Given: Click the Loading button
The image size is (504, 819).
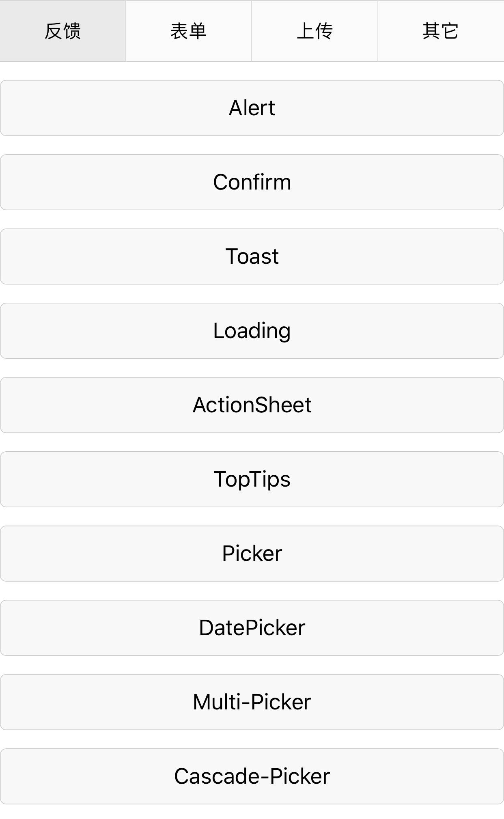Looking at the screenshot, I should click(x=252, y=331).
